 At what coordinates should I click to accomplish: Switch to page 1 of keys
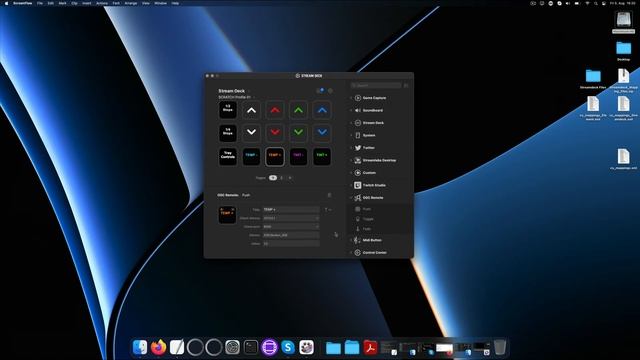click(x=273, y=178)
